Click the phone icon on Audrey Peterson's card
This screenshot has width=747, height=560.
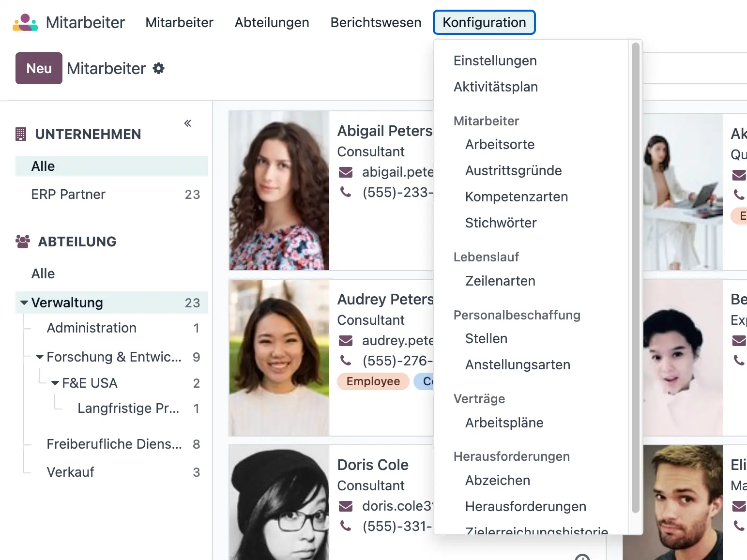point(346,361)
